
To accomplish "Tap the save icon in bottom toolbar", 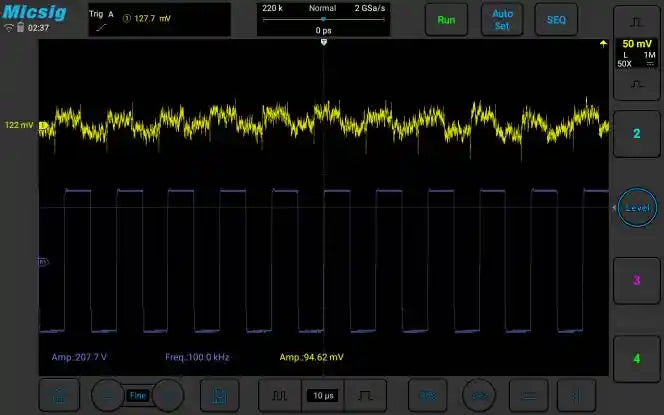I will pyautogui.click(x=220, y=396).
